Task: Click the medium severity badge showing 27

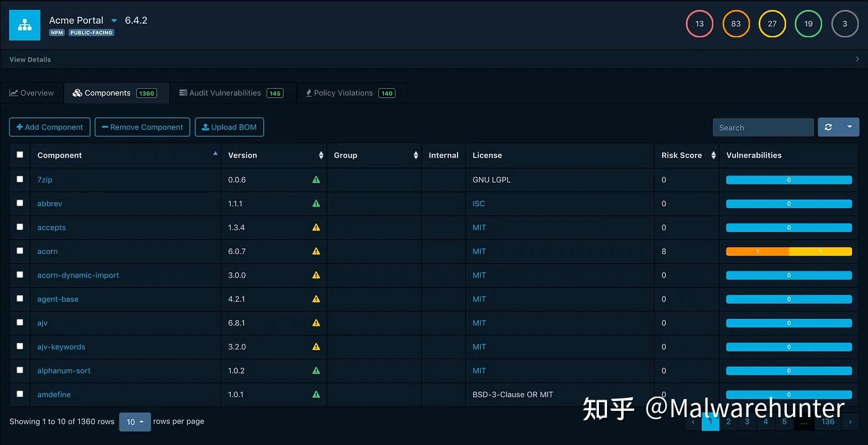Action: coord(772,24)
